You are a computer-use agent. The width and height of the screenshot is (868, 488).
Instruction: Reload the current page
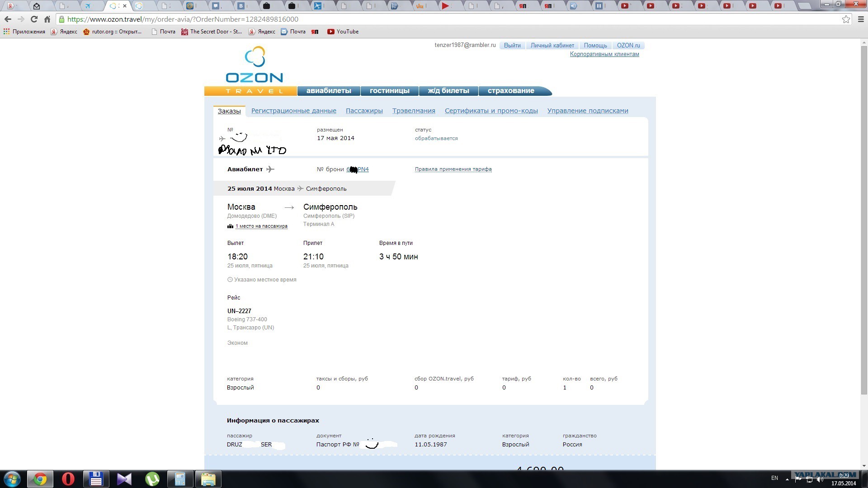point(34,19)
